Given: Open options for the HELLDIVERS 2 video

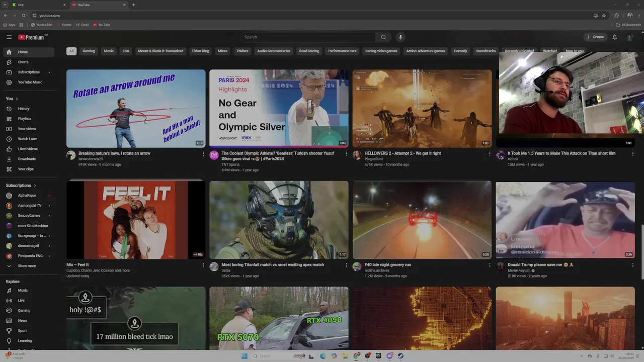Looking at the screenshot, I should tap(490, 154).
